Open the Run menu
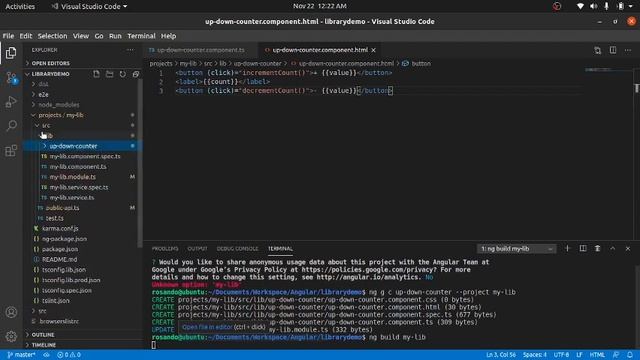Screen dimensions: 640x360 point(115,36)
